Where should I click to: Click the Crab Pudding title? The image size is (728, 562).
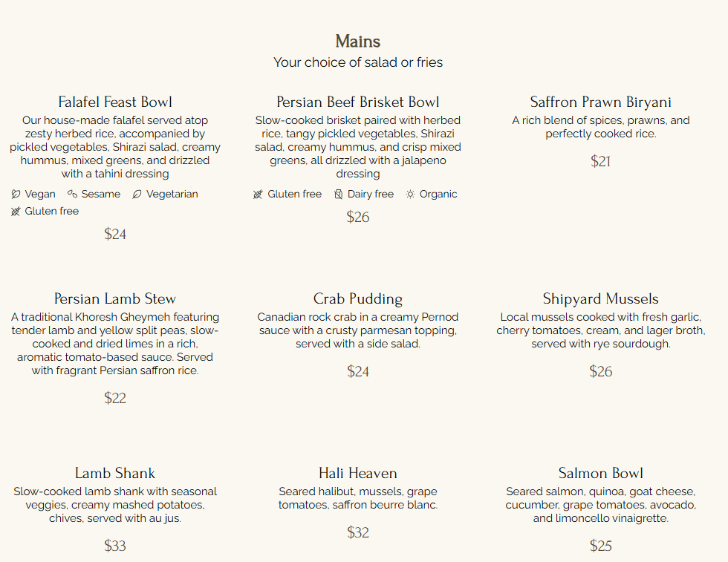[x=357, y=298]
